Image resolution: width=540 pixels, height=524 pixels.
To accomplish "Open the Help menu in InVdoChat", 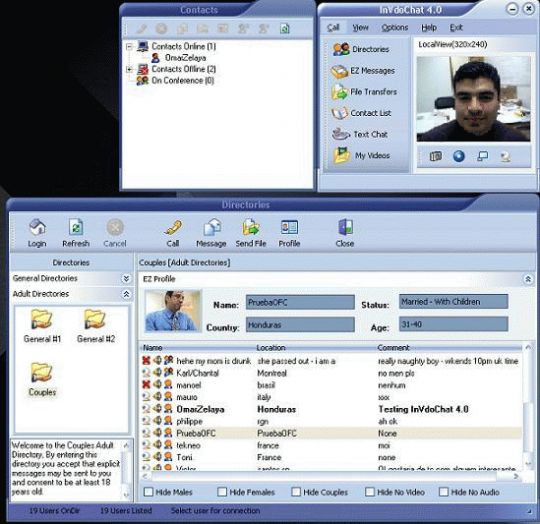I will pos(429,28).
